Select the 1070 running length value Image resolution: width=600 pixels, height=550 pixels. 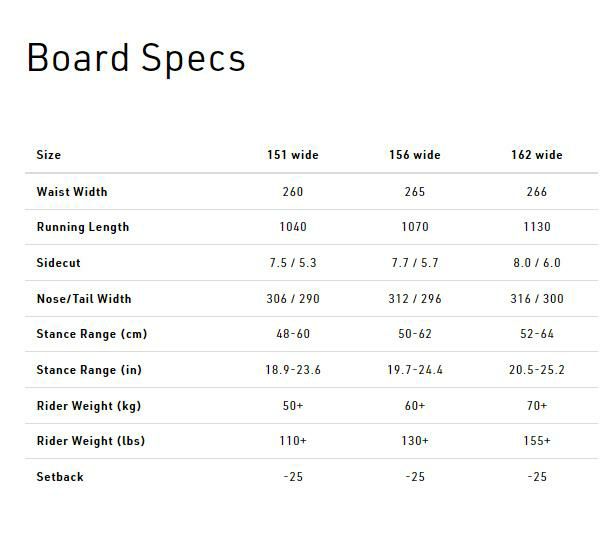point(415,227)
